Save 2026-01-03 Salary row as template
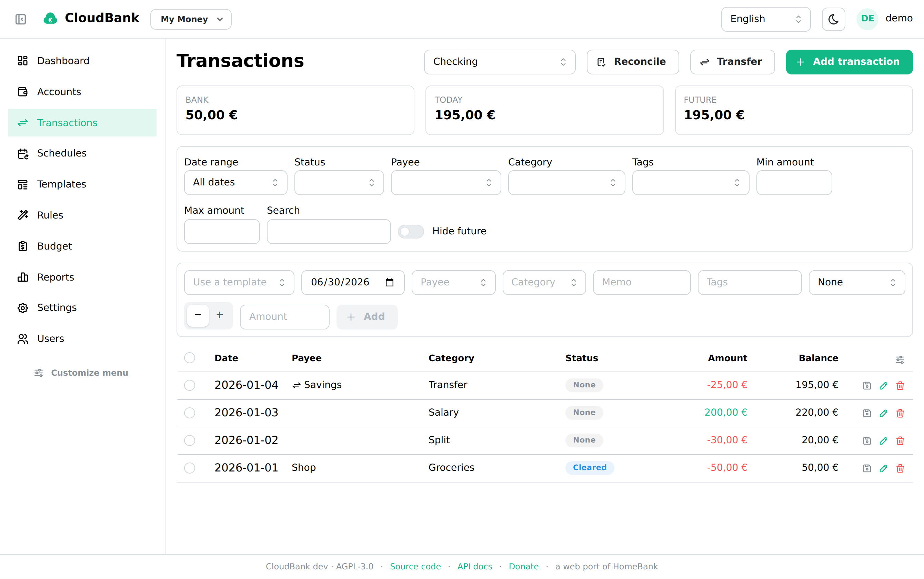 pyautogui.click(x=867, y=413)
